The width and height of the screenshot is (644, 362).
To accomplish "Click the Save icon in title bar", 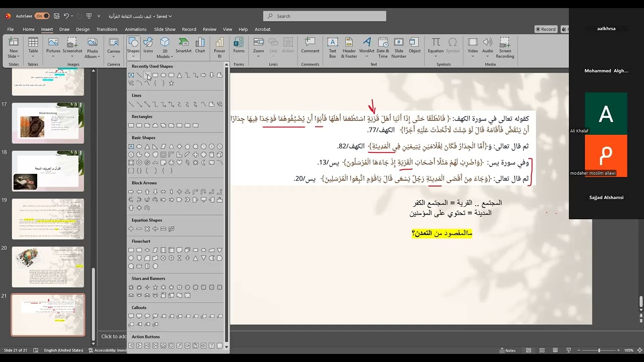I will [57, 16].
